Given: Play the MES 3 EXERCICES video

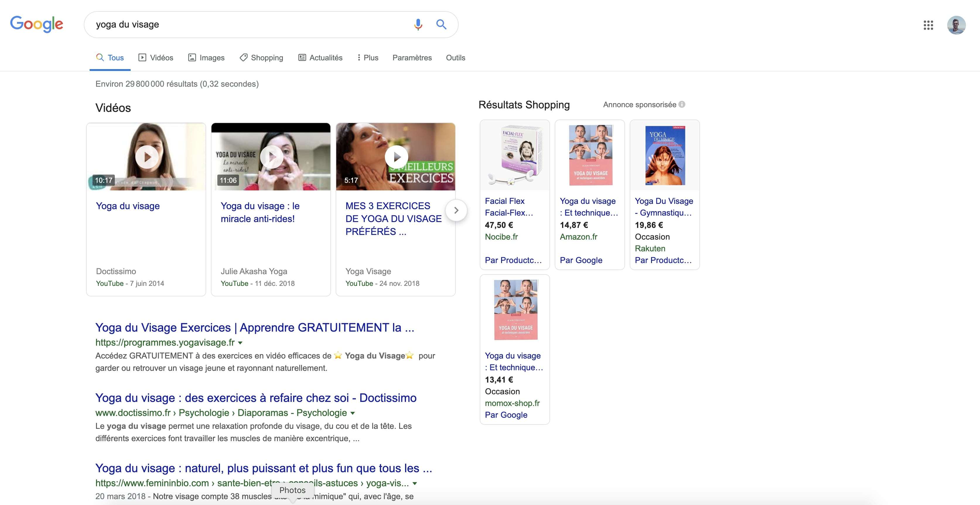Looking at the screenshot, I should (396, 156).
